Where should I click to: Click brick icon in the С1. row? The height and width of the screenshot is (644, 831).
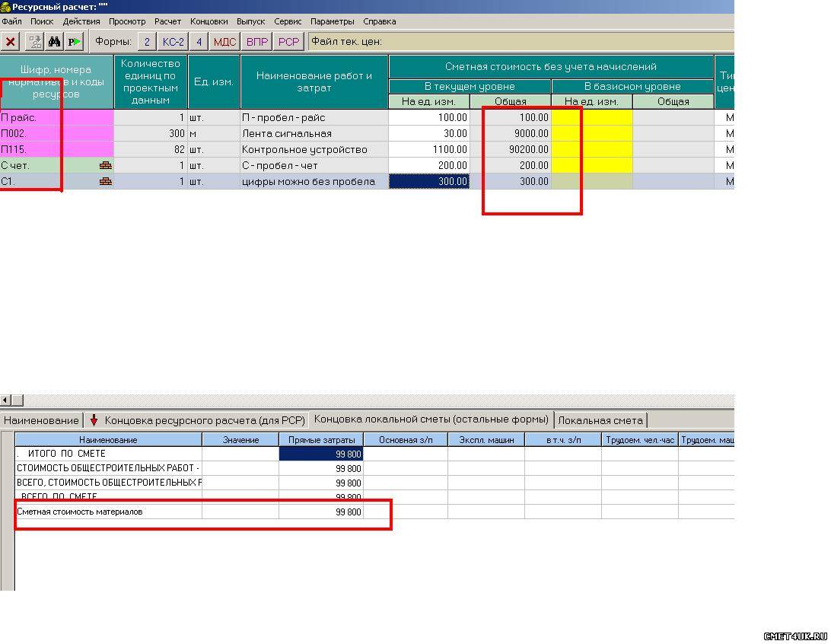[x=106, y=181]
